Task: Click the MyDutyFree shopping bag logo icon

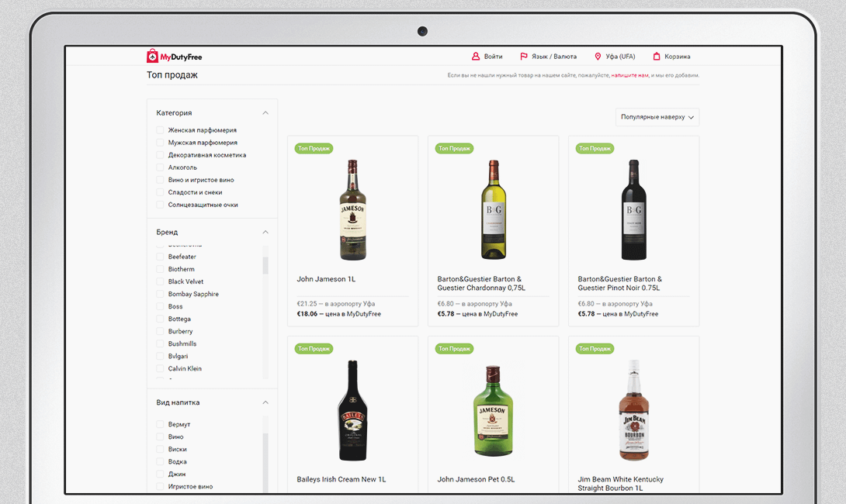Action: coord(152,56)
